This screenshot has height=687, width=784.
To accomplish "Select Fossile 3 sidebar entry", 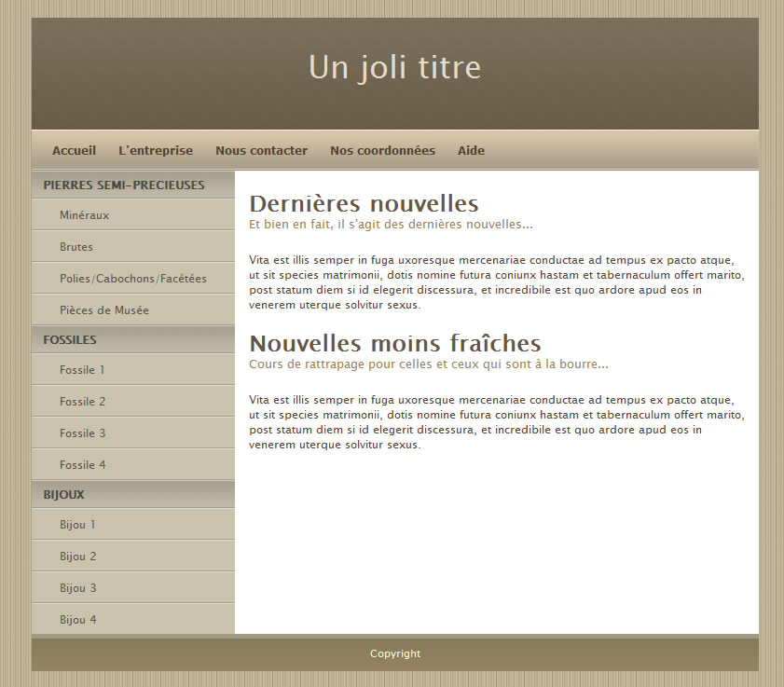I will [x=133, y=433].
